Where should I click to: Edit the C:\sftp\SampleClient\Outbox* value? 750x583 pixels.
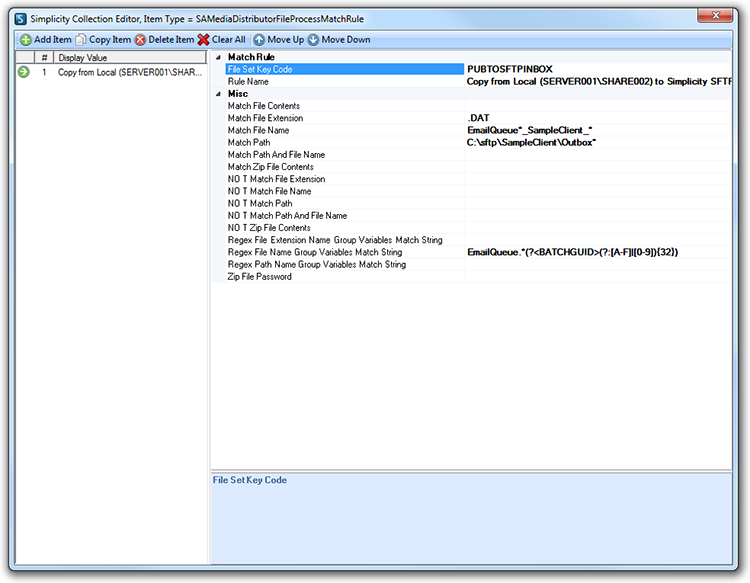click(598, 143)
